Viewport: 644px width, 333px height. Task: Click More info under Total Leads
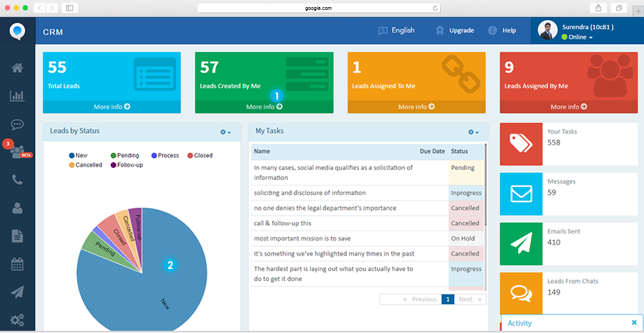click(x=112, y=107)
